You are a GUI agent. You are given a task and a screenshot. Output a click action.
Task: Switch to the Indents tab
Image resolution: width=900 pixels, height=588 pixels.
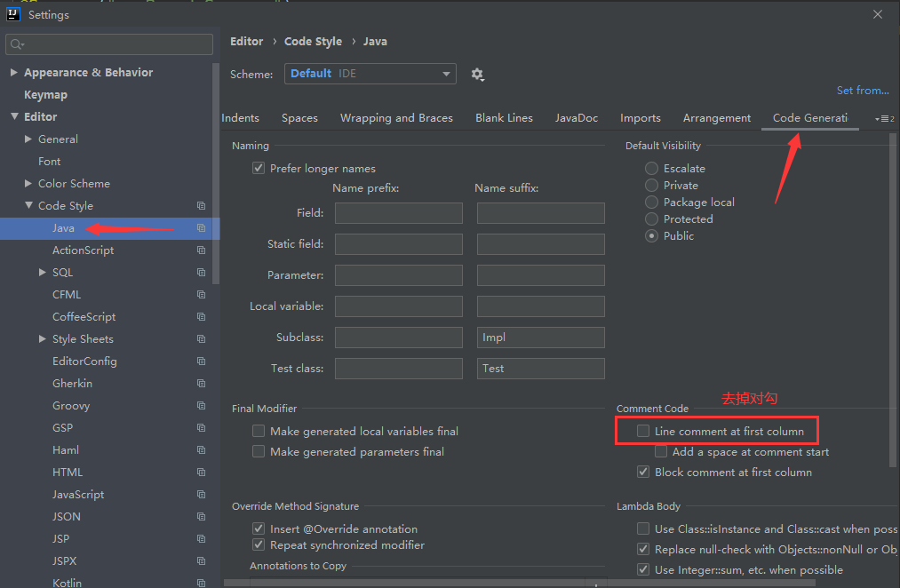pos(240,118)
